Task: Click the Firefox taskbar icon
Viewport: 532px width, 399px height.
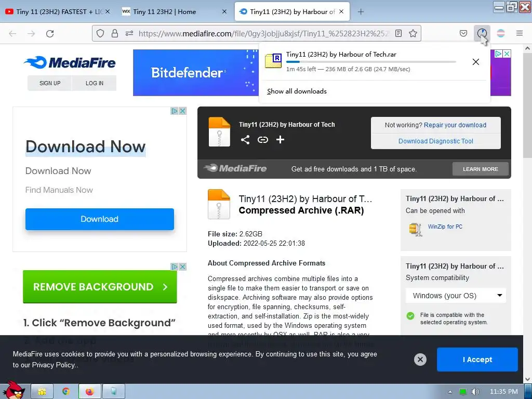Action: point(89,392)
